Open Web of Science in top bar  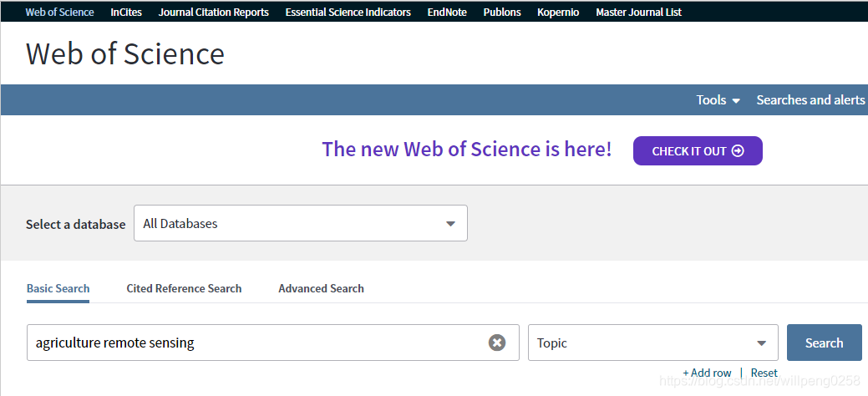tap(60, 13)
